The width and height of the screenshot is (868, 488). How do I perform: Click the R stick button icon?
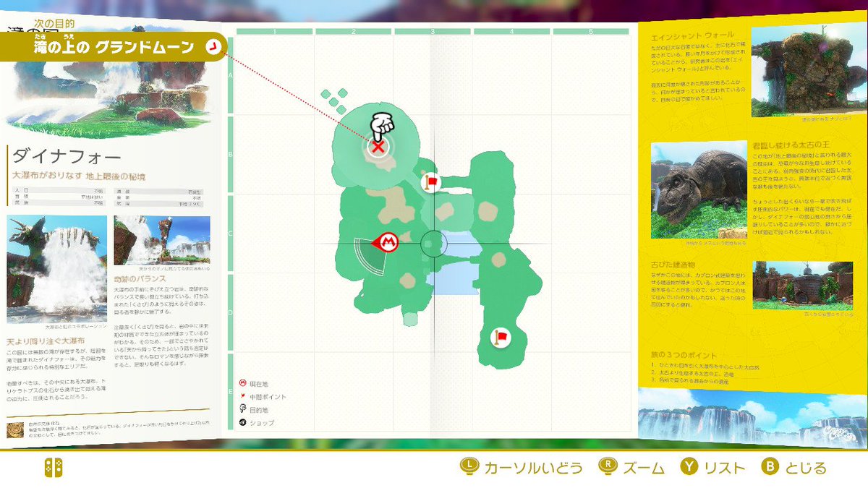tap(607, 467)
